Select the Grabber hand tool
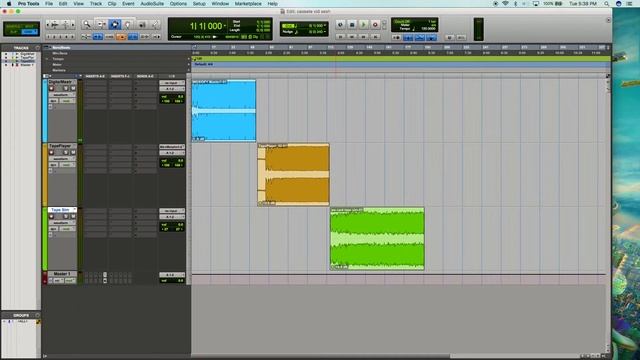640x360 pixels. [x=128, y=25]
